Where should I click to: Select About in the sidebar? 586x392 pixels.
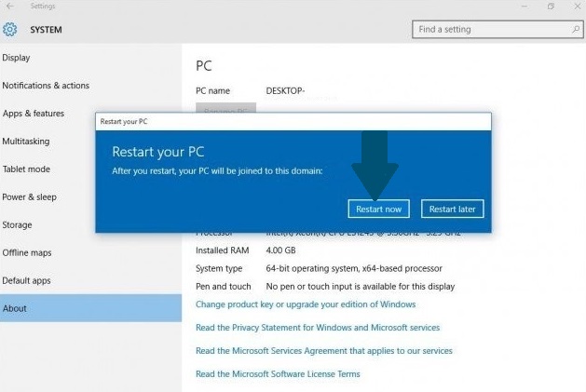coord(90,308)
